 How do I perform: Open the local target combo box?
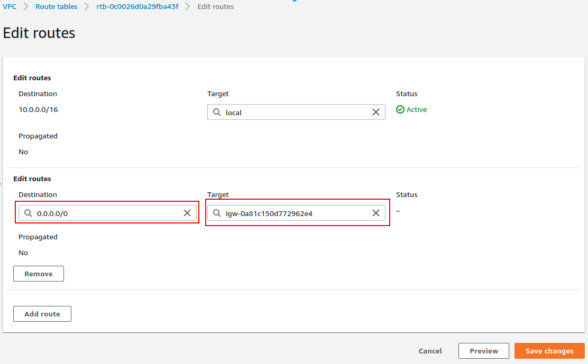coord(296,112)
